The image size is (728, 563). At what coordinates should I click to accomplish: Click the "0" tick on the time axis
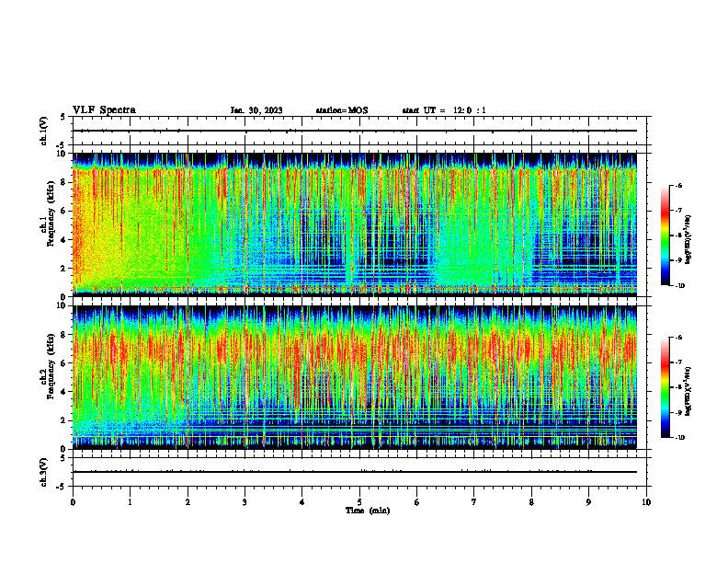click(x=73, y=502)
